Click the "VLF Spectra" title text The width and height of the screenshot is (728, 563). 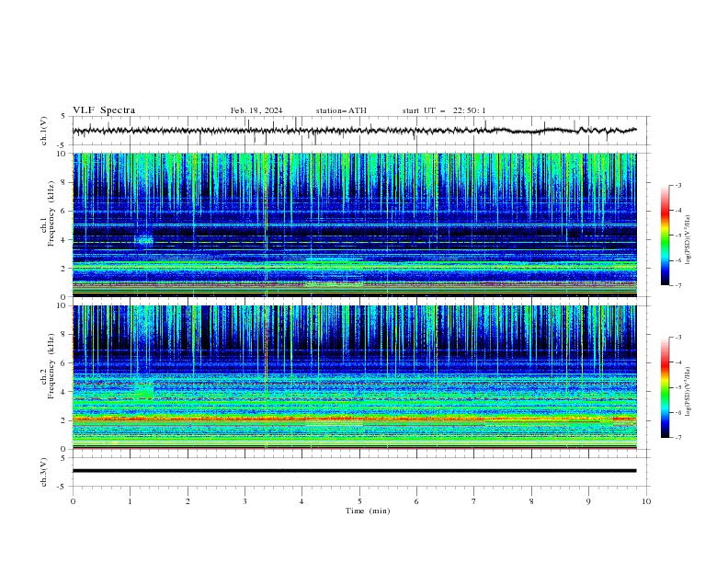coord(104,110)
